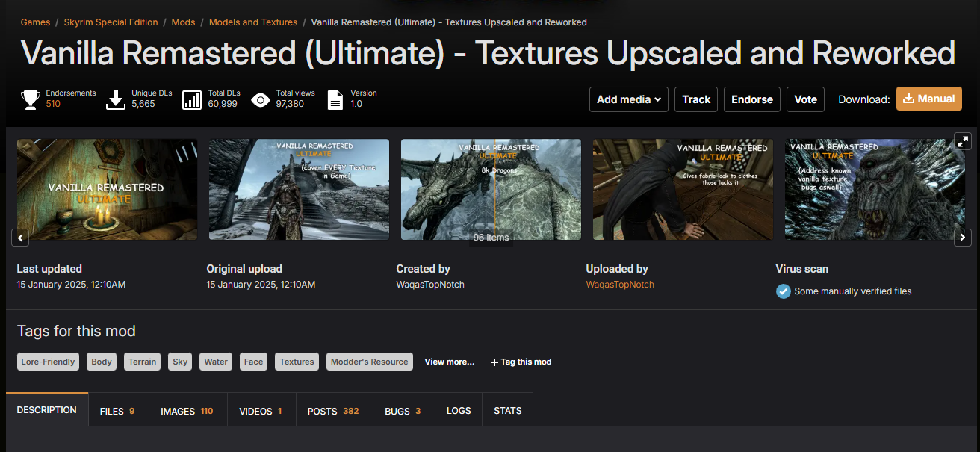Click the 96 items gallery counter
Viewport: 980px width, 452px height.
(491, 238)
